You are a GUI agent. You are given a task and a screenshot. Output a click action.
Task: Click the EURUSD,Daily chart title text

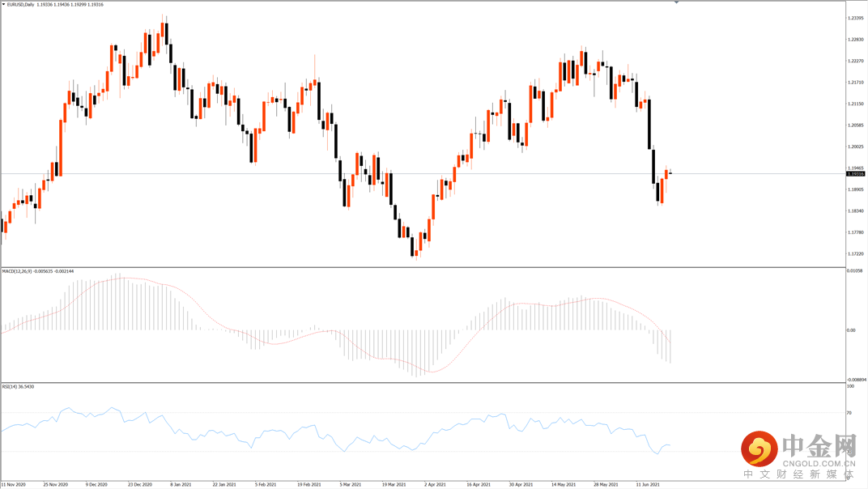pos(20,4)
